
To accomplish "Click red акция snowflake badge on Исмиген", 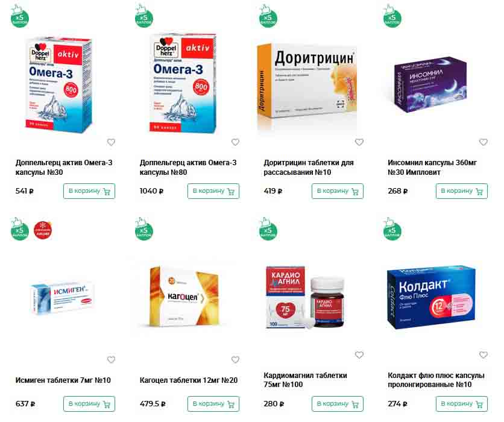I will [x=43, y=230].
